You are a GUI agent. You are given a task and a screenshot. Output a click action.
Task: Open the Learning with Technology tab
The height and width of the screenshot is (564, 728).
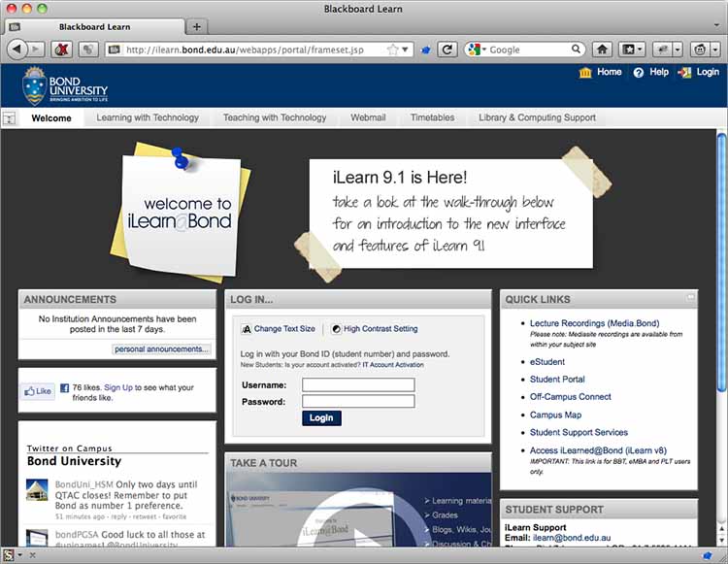click(x=148, y=117)
